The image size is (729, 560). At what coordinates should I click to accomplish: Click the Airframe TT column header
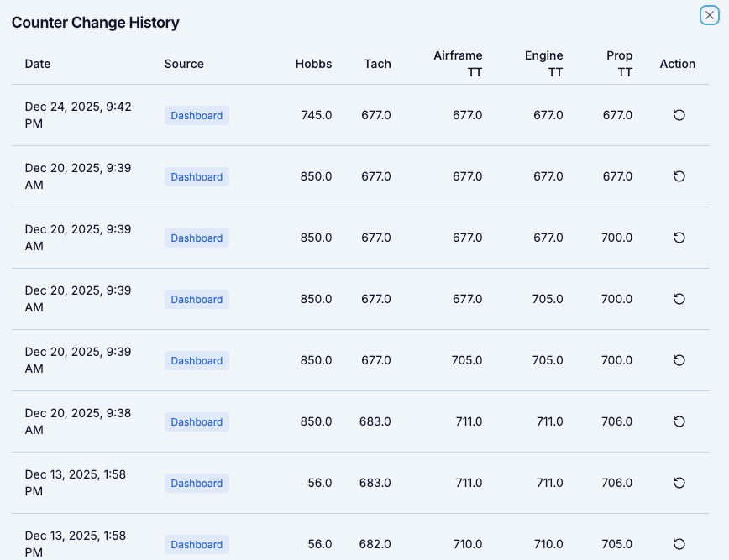coord(459,64)
